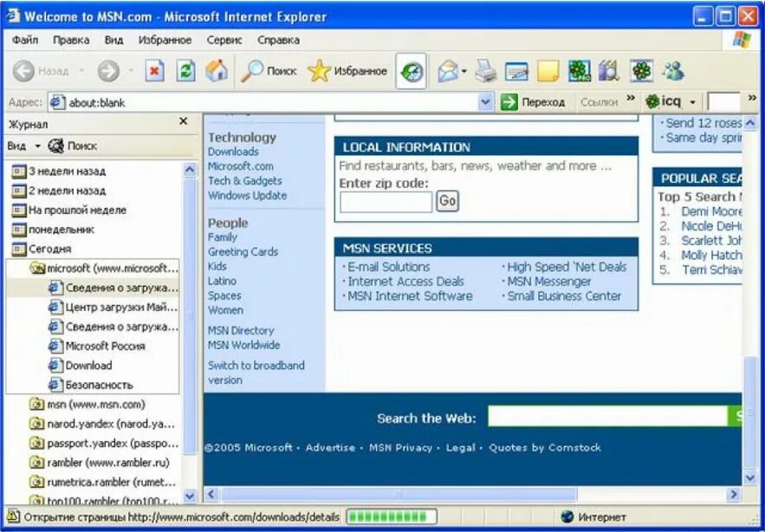Expand the '3 недели назад' history entry

(59, 172)
